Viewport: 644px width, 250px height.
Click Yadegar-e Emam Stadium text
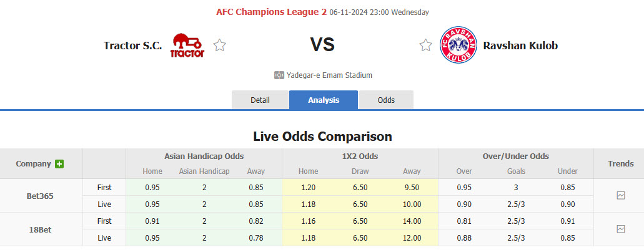[329, 75]
